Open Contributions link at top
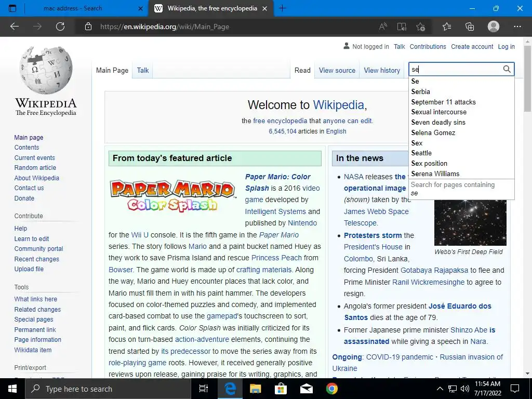The image size is (532, 399). click(428, 46)
